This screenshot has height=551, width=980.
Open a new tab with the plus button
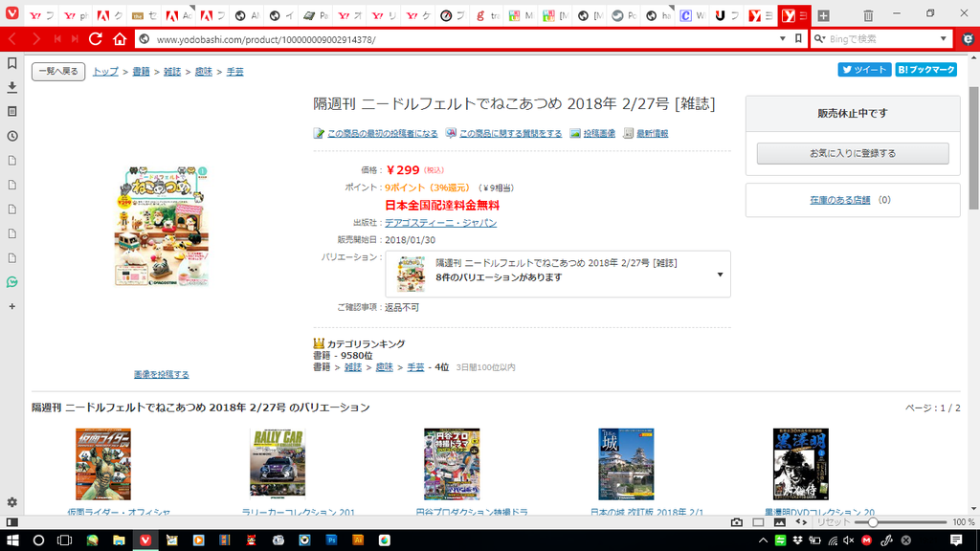823,16
